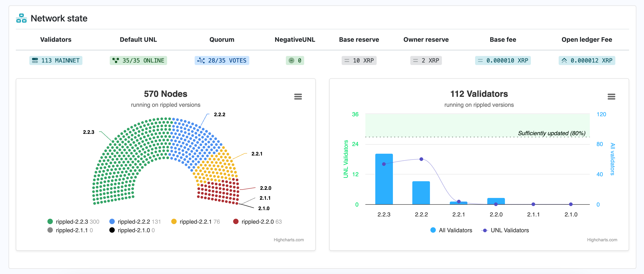Click the UNL data point at 2.1.0
644x274 pixels.
571,204
